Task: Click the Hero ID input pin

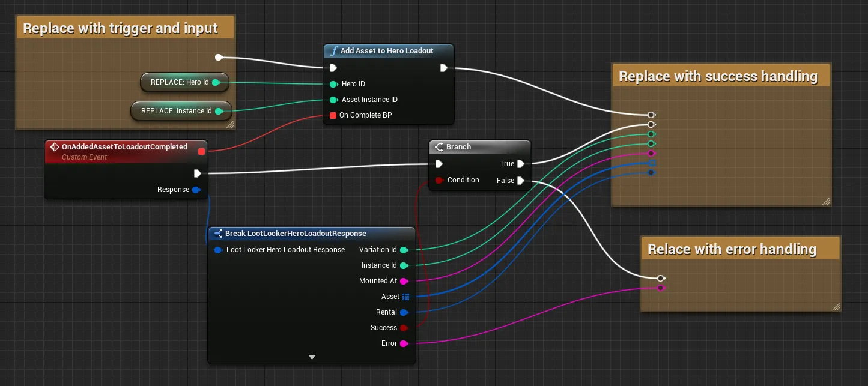Action: click(333, 84)
